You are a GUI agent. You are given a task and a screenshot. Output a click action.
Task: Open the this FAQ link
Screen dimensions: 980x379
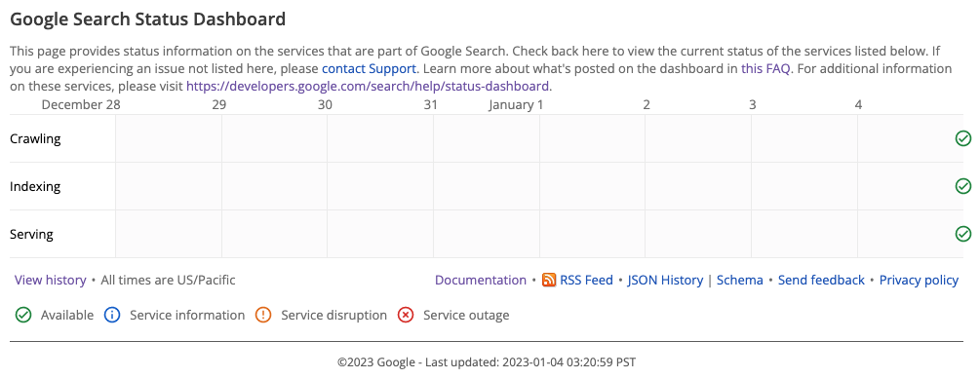766,68
